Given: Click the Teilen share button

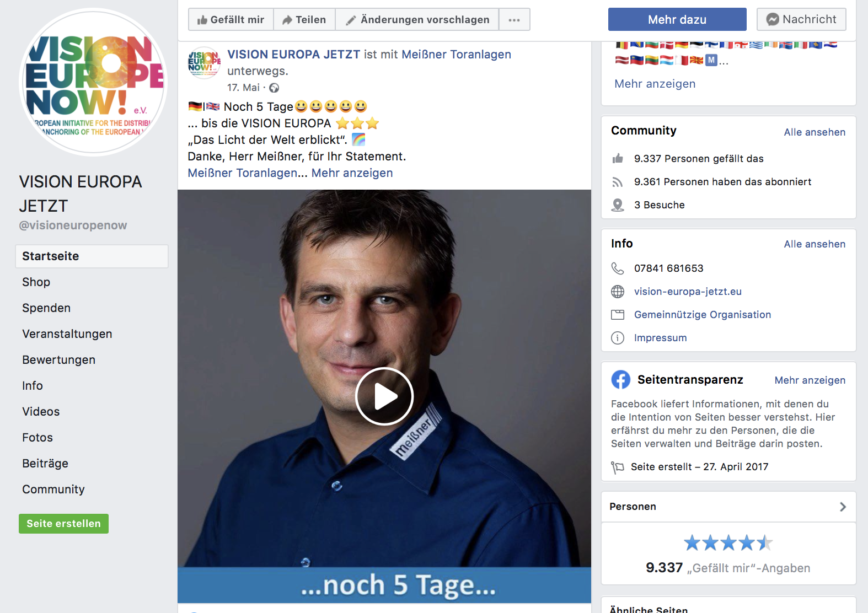Looking at the screenshot, I should click(304, 20).
